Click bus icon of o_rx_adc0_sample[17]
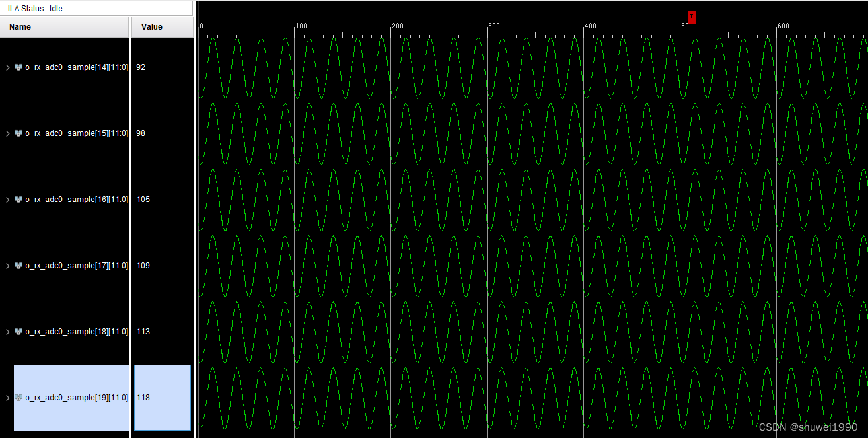The height and width of the screenshot is (438, 868). click(x=18, y=266)
